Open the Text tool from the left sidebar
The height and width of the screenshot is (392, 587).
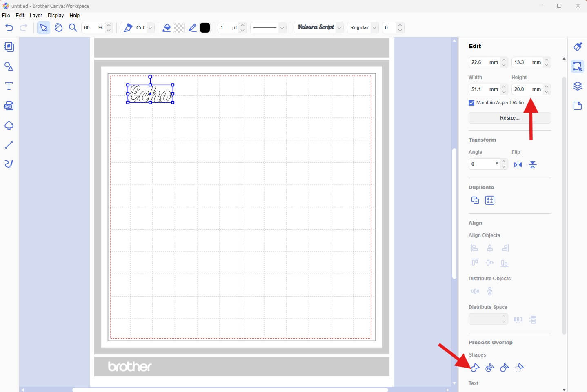[9, 86]
